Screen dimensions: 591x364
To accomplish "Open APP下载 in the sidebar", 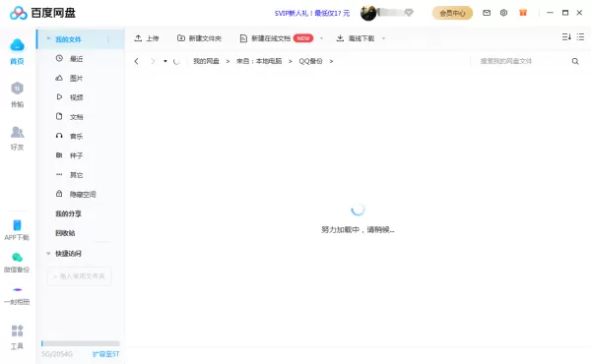I will (17, 230).
